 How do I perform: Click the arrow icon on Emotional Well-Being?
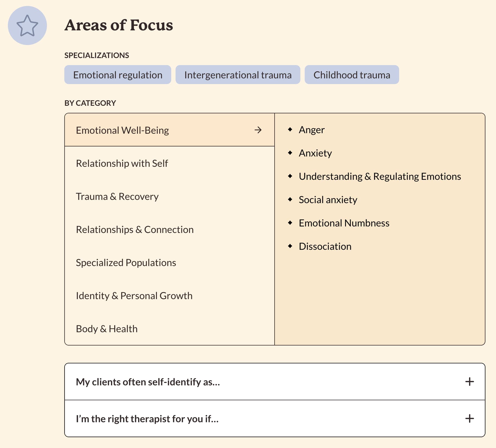click(258, 130)
